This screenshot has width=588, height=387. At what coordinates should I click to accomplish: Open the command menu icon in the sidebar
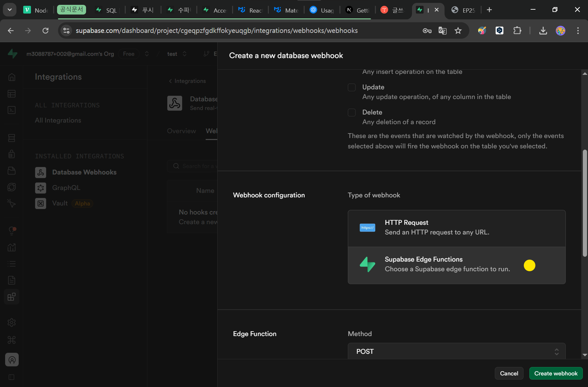12,340
